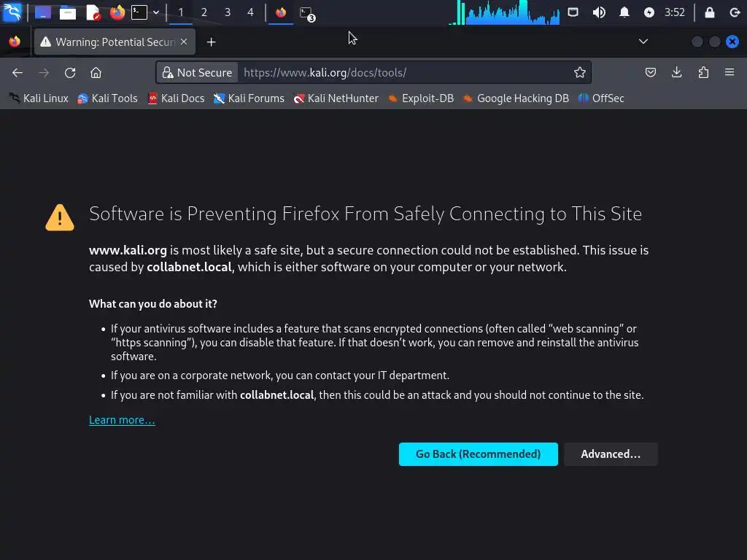List all tabs dropdown chevron
The width and height of the screenshot is (747, 560).
(x=643, y=42)
